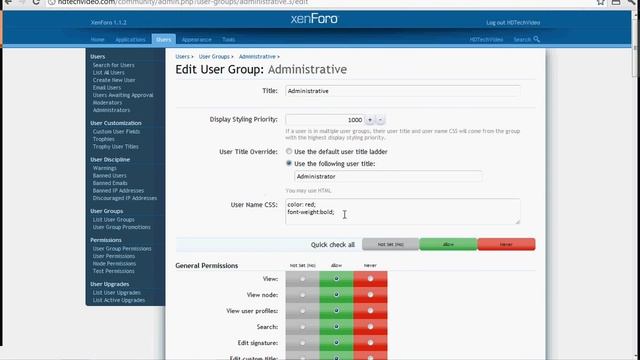Open 'Create New User' in sidebar

114,80
